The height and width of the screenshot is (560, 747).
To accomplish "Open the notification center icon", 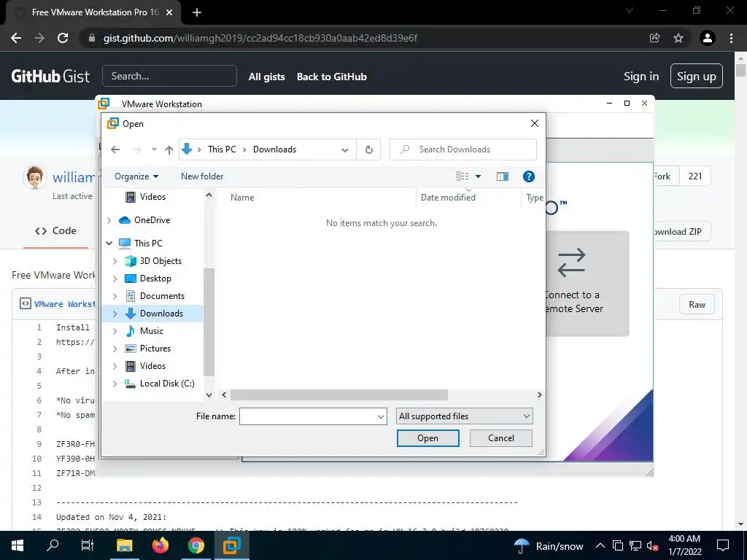I will click(x=723, y=545).
